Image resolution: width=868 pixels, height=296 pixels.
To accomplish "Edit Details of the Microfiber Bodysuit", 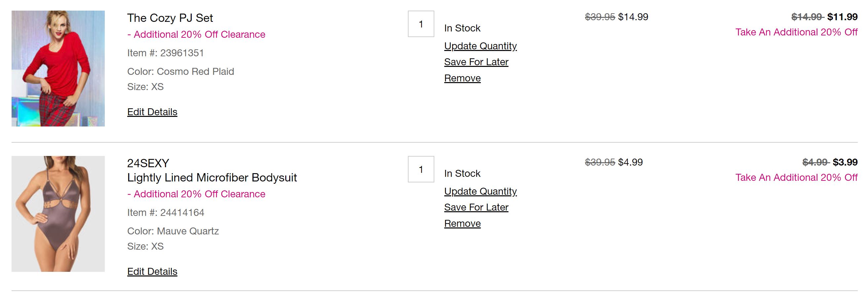I will [x=152, y=271].
